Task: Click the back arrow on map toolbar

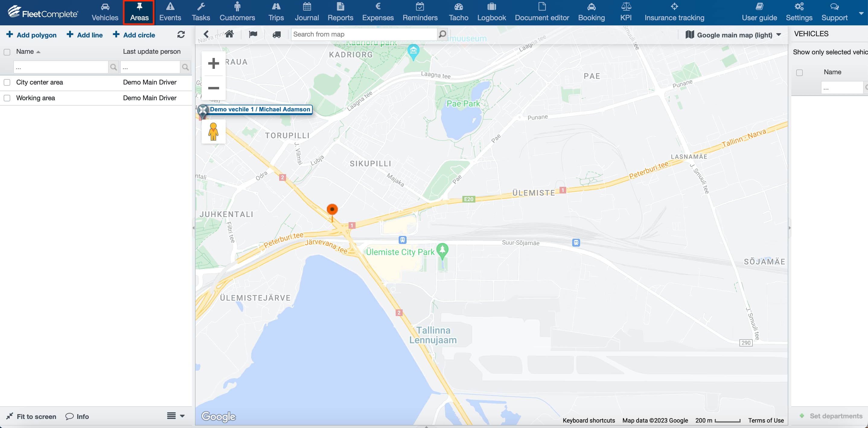Action: (x=206, y=34)
